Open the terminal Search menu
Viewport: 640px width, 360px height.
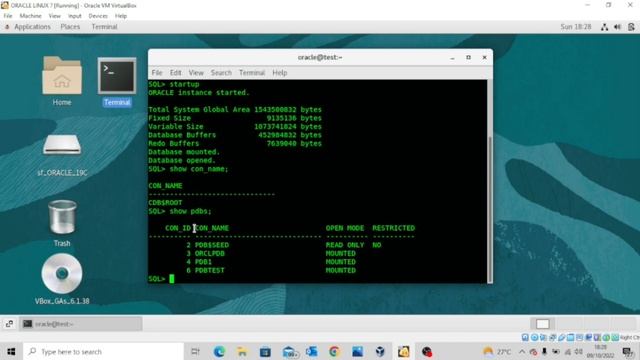point(221,73)
